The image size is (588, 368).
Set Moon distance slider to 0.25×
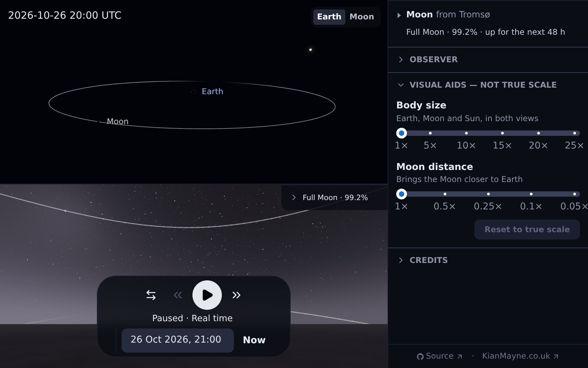coord(488,194)
